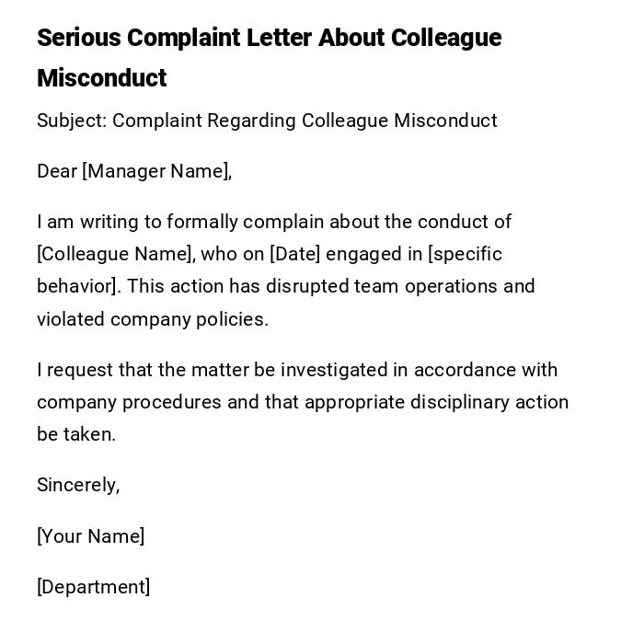This screenshot has height=644, width=644.
Task: Click the "Subject:" label
Action: click(71, 121)
